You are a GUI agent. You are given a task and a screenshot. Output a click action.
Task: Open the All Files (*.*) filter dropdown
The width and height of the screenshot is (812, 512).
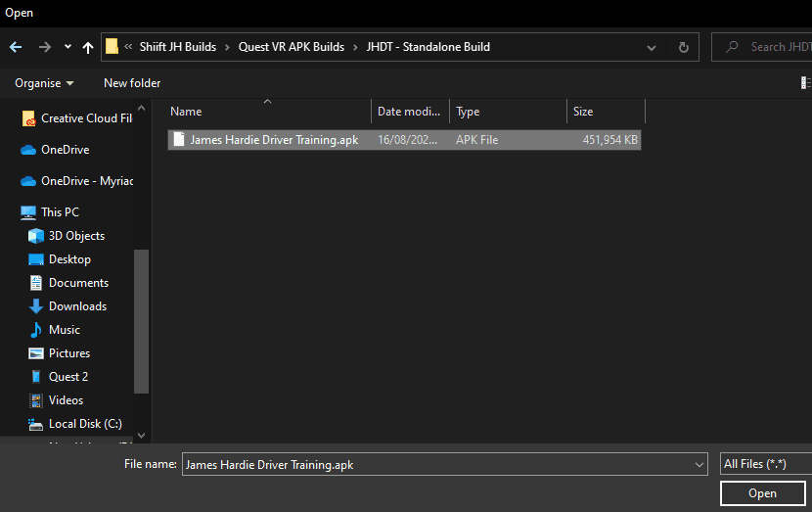pyautogui.click(x=766, y=464)
